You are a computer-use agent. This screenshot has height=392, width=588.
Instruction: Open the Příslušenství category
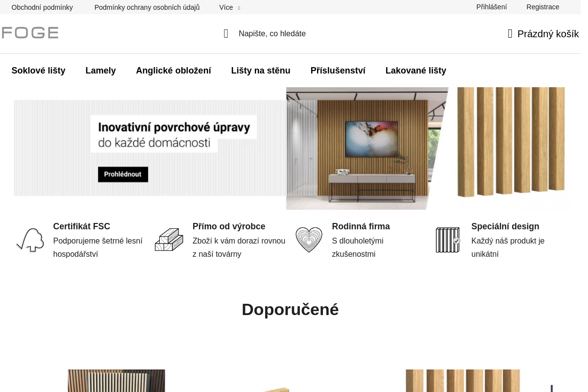(x=338, y=71)
